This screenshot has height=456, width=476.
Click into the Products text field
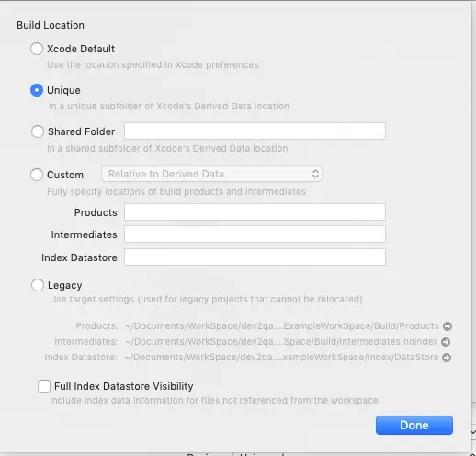(255, 211)
